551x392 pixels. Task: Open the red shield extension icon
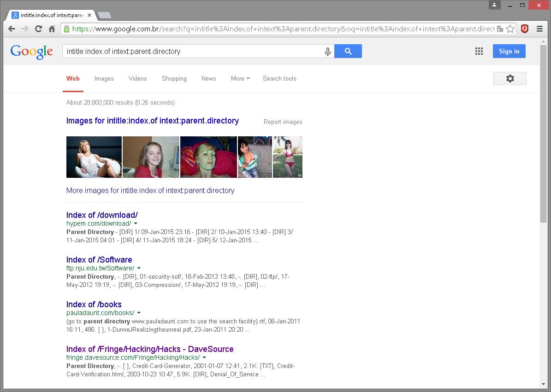pyautogui.click(x=525, y=29)
